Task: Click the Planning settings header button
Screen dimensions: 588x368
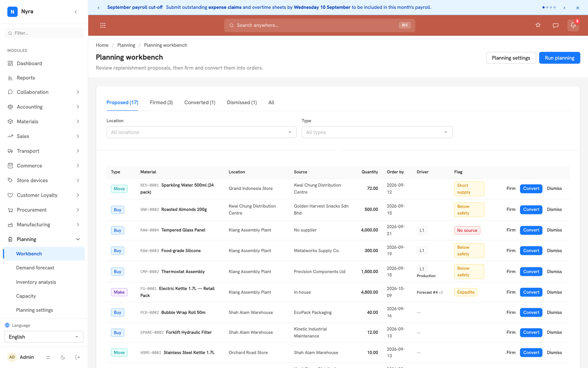Action: pyautogui.click(x=511, y=58)
